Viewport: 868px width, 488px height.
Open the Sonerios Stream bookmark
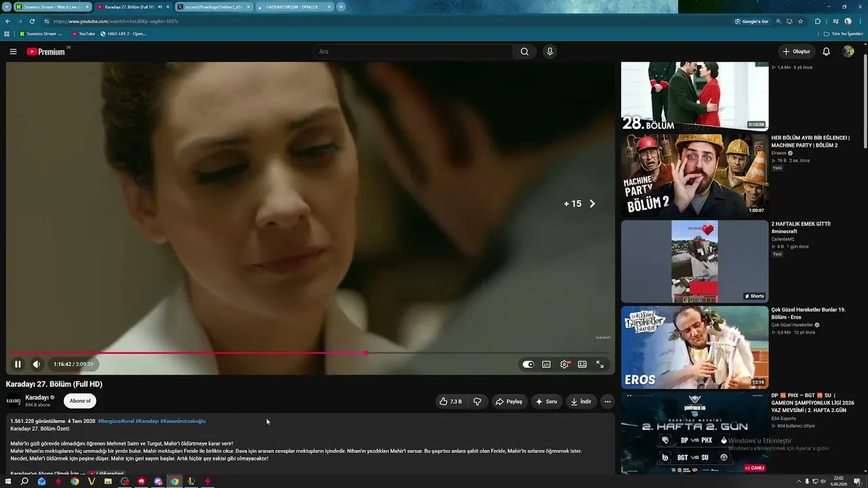(41, 33)
